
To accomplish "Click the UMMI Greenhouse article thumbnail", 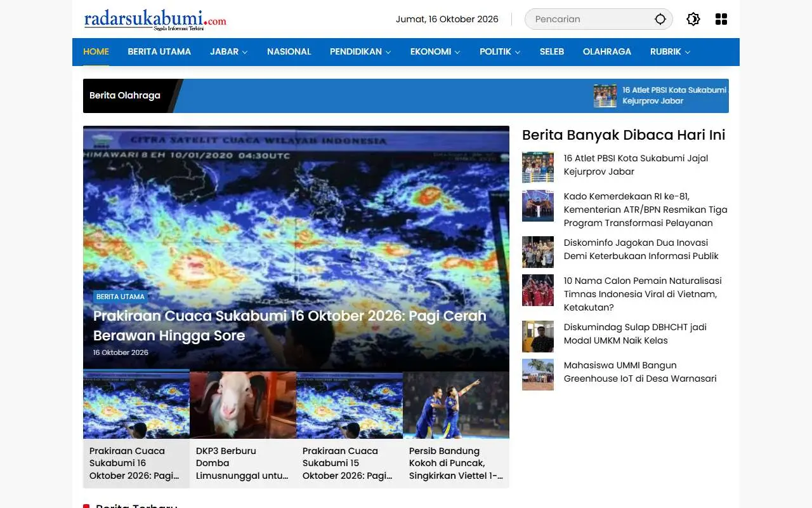I will tap(538, 375).
